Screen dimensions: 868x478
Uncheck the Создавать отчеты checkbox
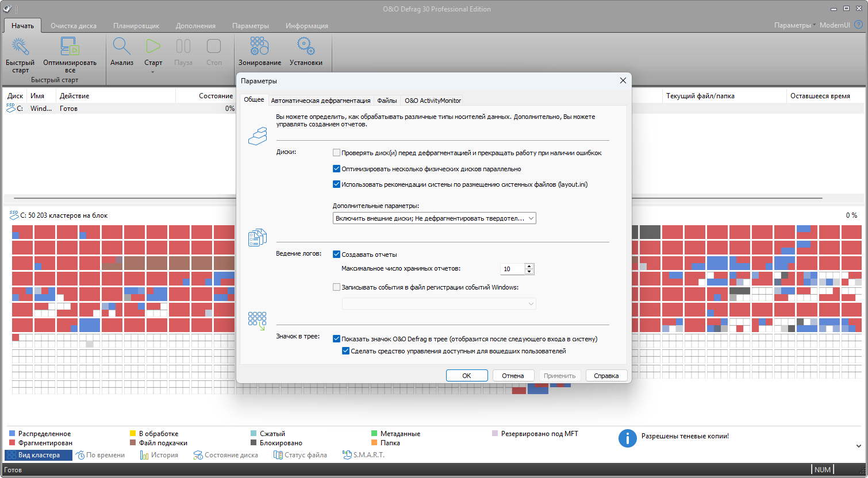coord(337,254)
